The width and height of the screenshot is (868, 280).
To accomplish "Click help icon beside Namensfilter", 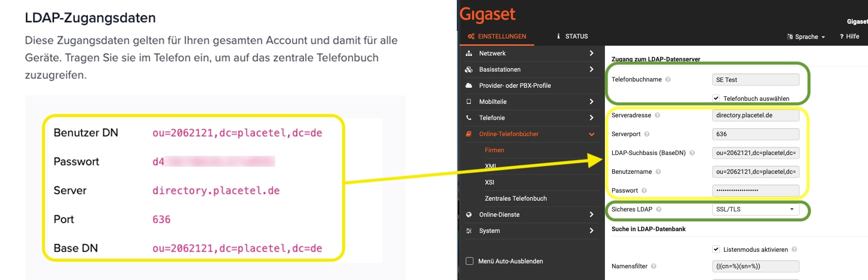I will [654, 266].
